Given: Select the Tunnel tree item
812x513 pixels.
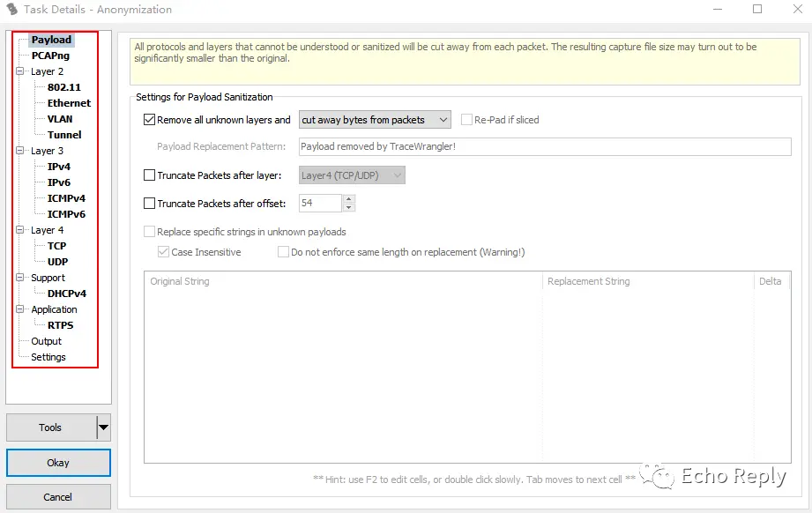Looking at the screenshot, I should click(64, 135).
